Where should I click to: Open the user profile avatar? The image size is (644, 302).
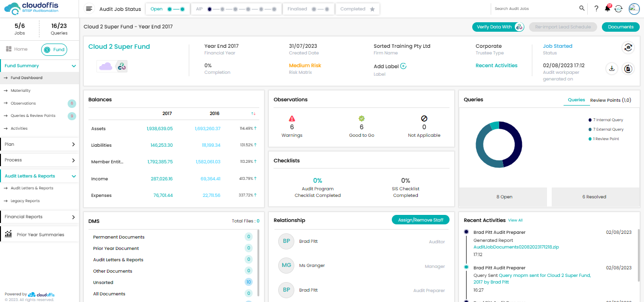tap(634, 9)
